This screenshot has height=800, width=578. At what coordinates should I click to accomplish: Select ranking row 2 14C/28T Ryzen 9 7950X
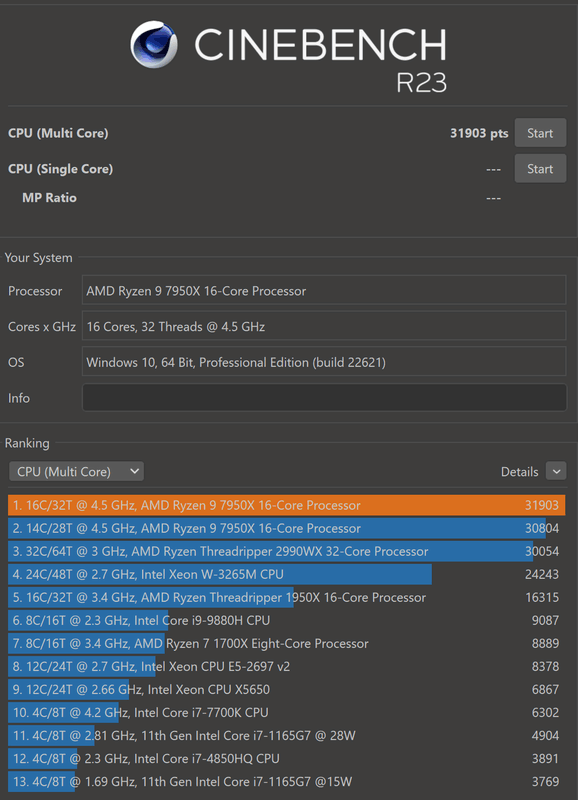[x=287, y=528]
